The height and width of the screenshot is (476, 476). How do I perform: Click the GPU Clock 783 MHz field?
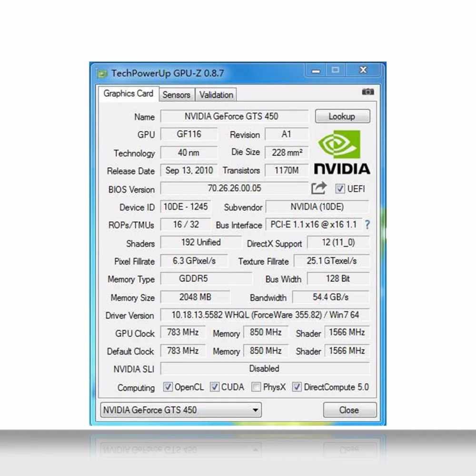click(x=183, y=332)
